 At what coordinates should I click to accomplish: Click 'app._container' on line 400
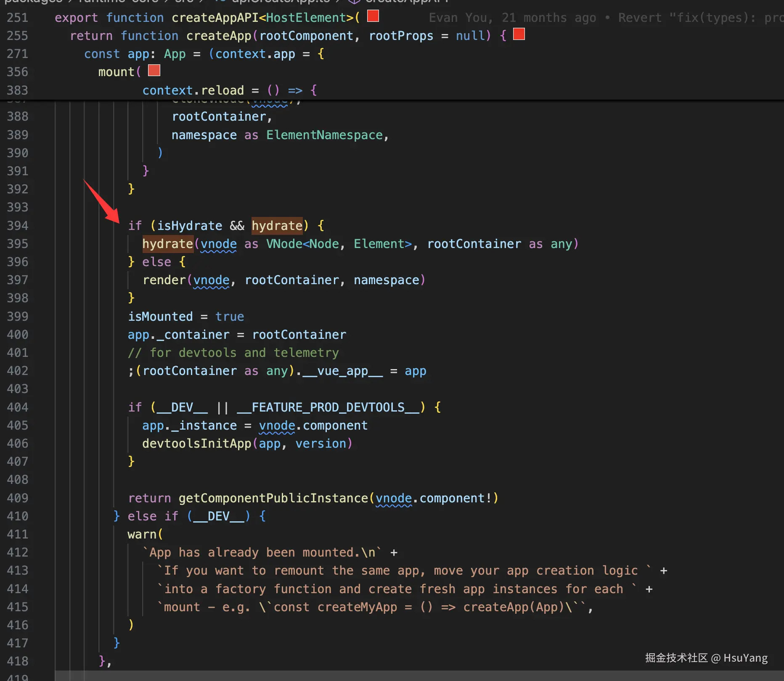click(179, 335)
